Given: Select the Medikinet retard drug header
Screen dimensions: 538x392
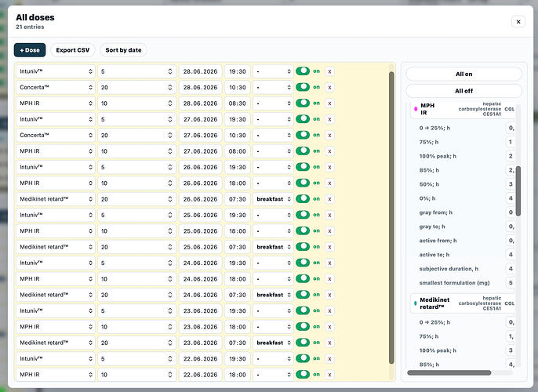Looking at the screenshot, I should (463, 303).
